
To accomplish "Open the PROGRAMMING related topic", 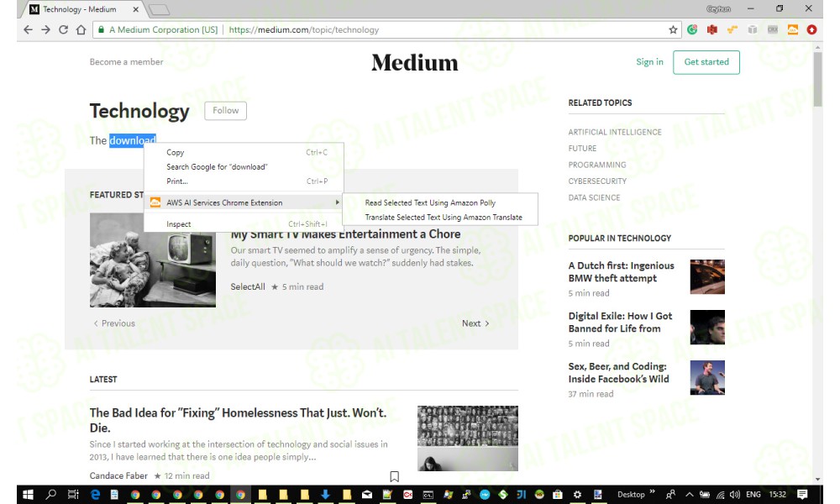I will (x=596, y=165).
